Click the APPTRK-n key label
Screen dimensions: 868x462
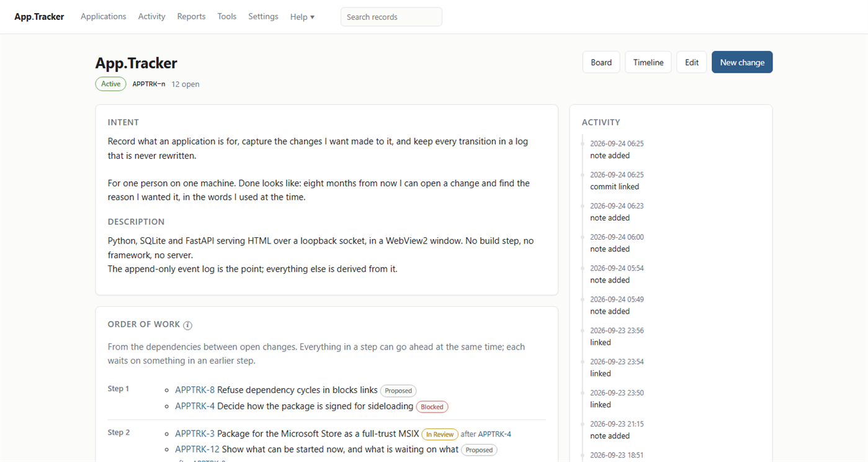(x=149, y=84)
